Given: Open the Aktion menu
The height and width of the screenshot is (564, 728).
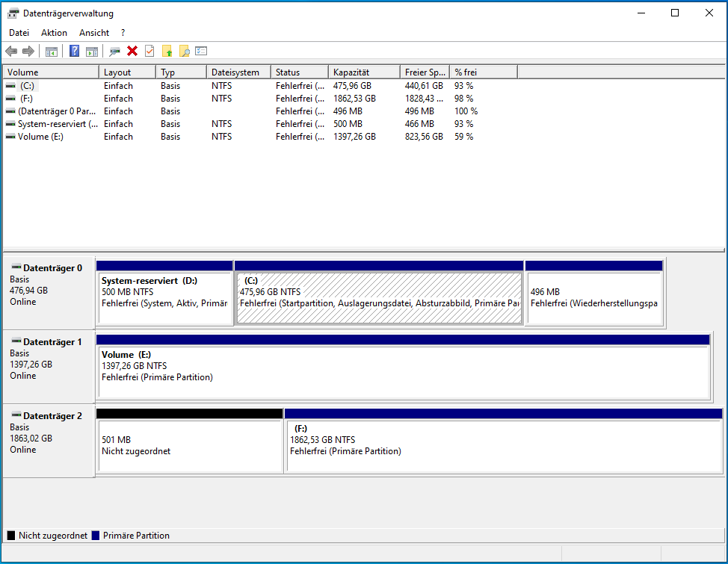Looking at the screenshot, I should (x=54, y=32).
